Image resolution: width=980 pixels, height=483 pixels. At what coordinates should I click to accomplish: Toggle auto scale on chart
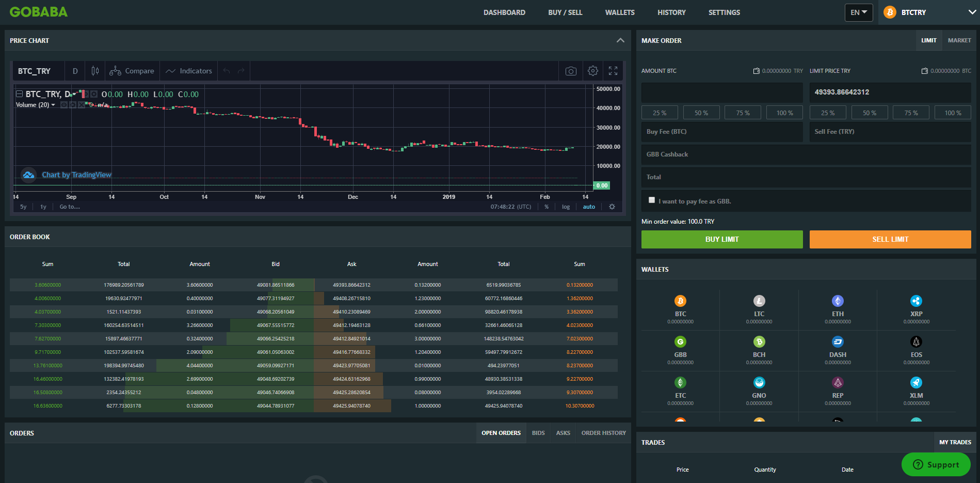(x=589, y=207)
